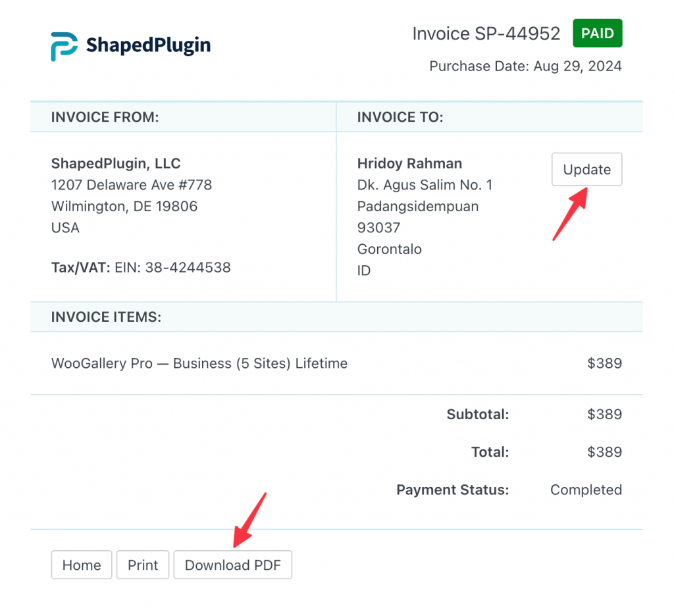Click the INVOICE ITEMS section header

click(106, 317)
